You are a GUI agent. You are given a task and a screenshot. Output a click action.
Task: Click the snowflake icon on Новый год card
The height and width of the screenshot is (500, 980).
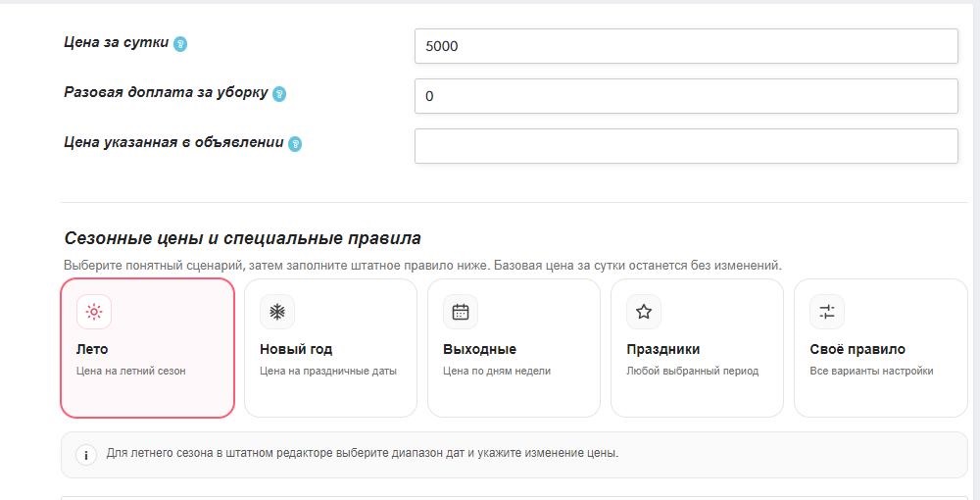click(x=277, y=312)
